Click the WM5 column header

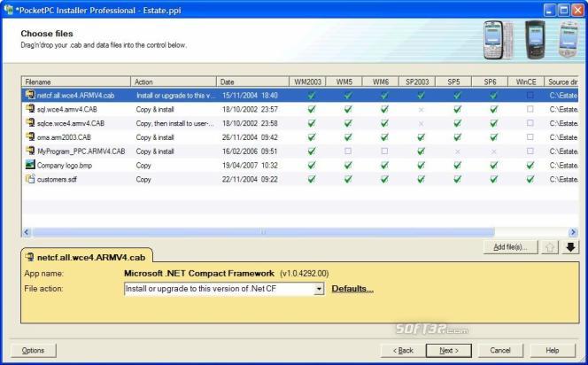pyautogui.click(x=344, y=82)
